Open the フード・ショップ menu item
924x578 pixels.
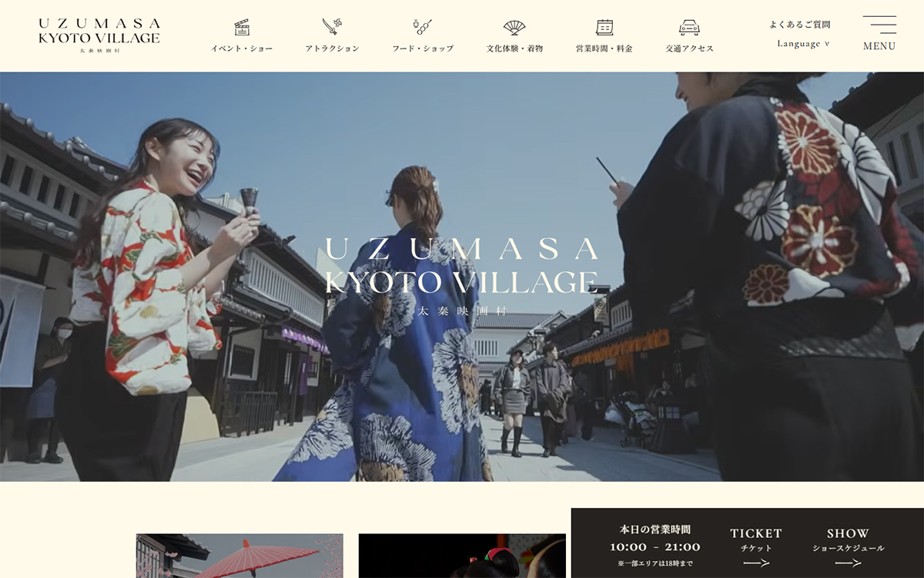423,49
